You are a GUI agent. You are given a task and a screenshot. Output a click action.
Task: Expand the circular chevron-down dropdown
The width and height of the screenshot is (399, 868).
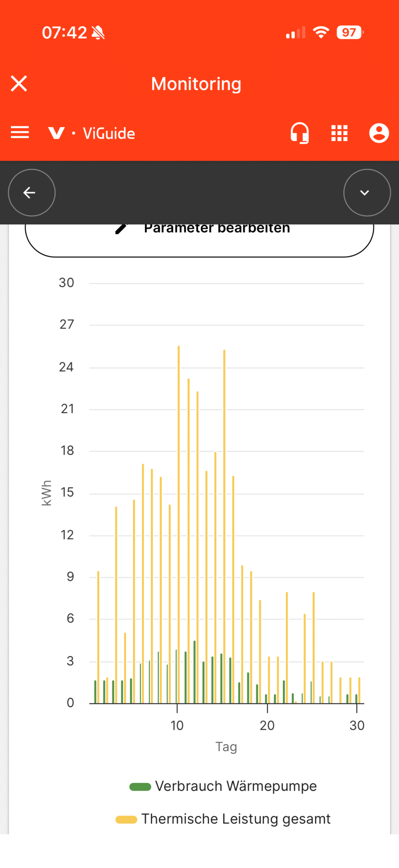click(x=367, y=193)
